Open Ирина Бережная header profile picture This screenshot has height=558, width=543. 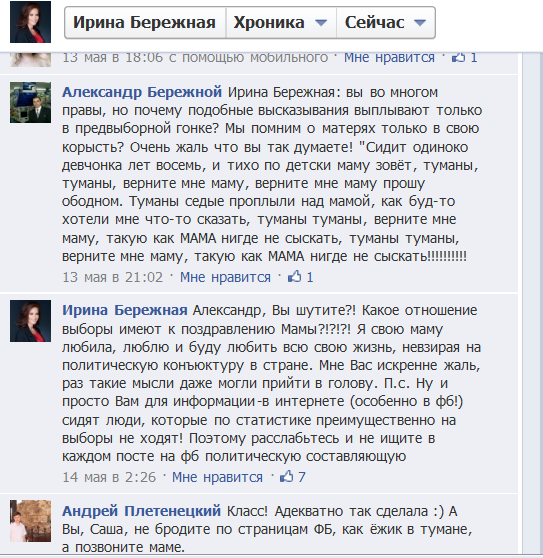pos(30,22)
